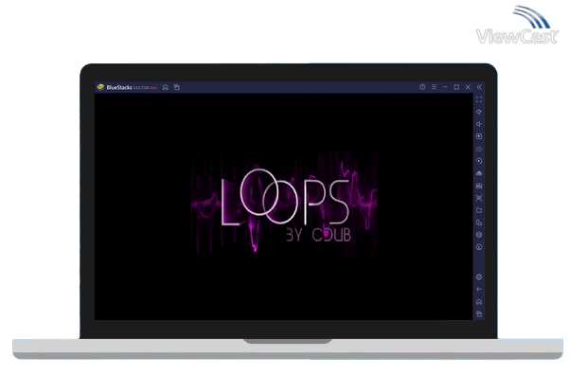Click the square play-arrow sidebar icon
This screenshot has height=392, width=570.
(479, 136)
